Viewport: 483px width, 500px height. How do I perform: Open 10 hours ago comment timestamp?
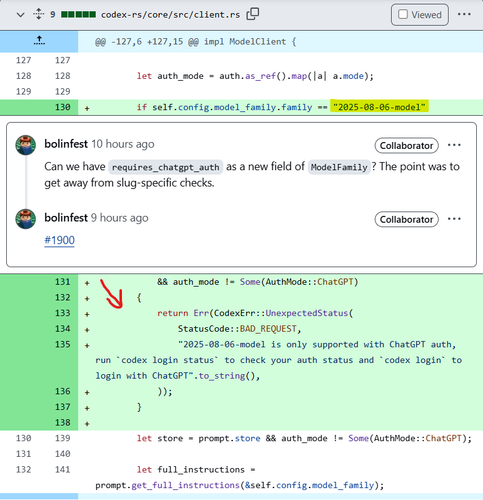point(123,144)
